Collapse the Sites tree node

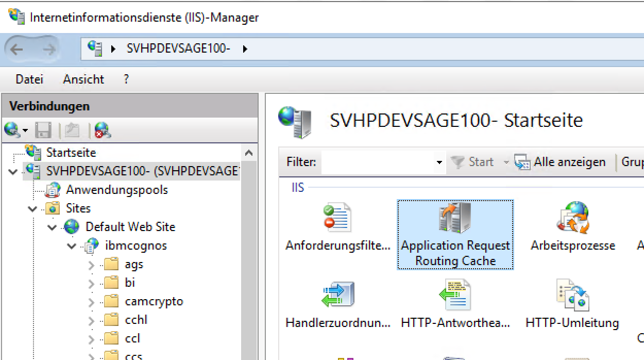click(33, 209)
